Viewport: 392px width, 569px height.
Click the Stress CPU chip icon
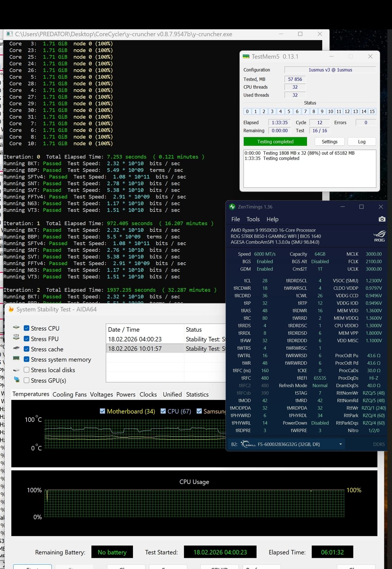(16, 328)
